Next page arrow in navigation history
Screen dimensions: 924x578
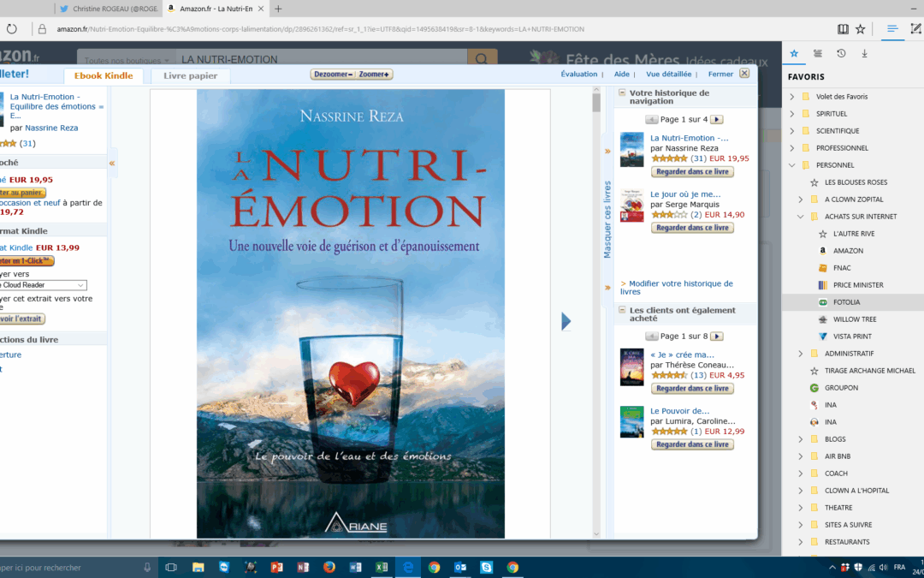(717, 120)
